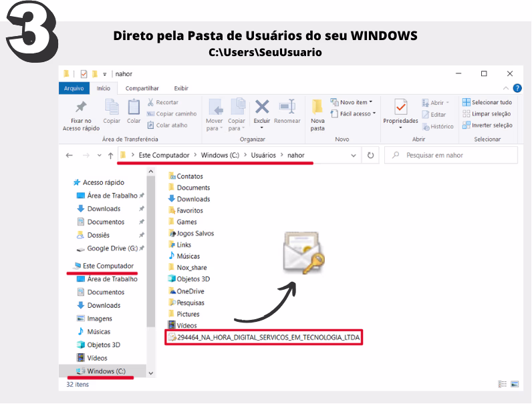Open the Help question mark icon

coord(517,88)
